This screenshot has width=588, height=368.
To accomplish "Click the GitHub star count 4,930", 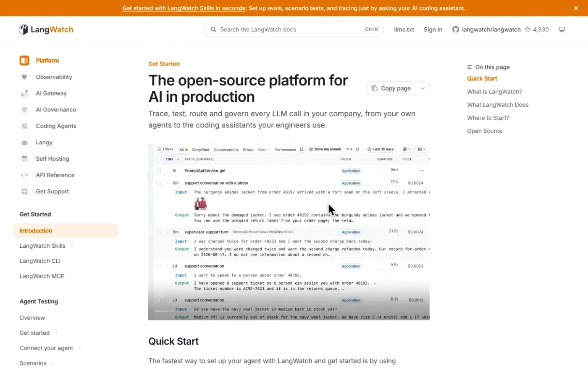I will coord(537,29).
